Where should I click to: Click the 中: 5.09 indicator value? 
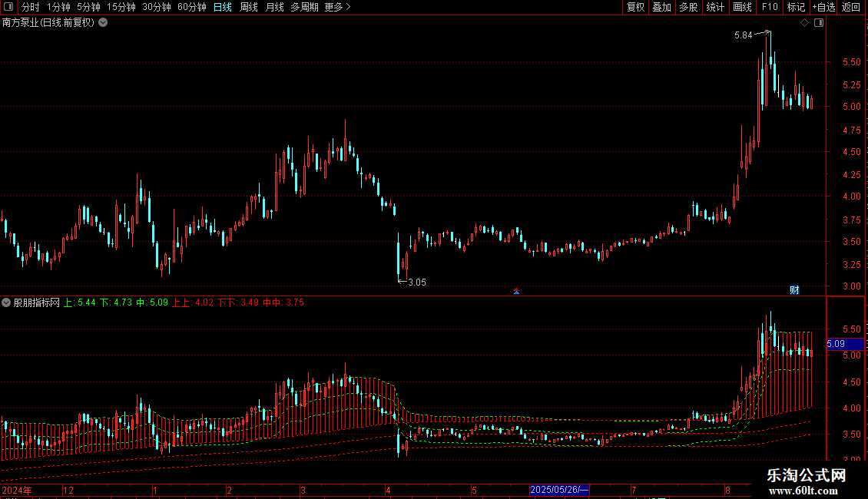(152, 302)
